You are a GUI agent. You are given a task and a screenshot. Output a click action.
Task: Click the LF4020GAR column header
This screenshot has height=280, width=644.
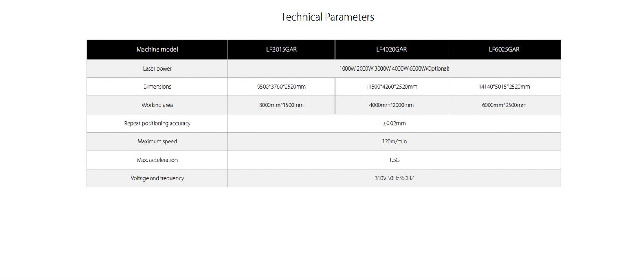pos(391,49)
